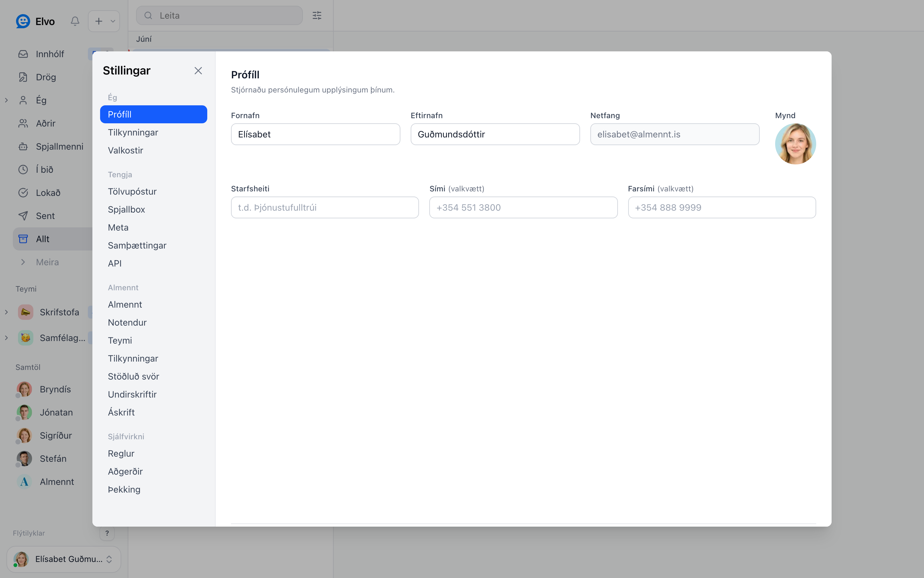
Task: Click the search magnifier icon
Action: [149, 15]
